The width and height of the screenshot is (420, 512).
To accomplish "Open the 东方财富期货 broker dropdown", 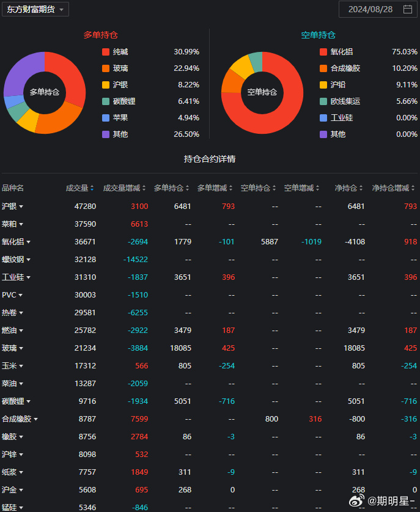I will (x=35, y=9).
